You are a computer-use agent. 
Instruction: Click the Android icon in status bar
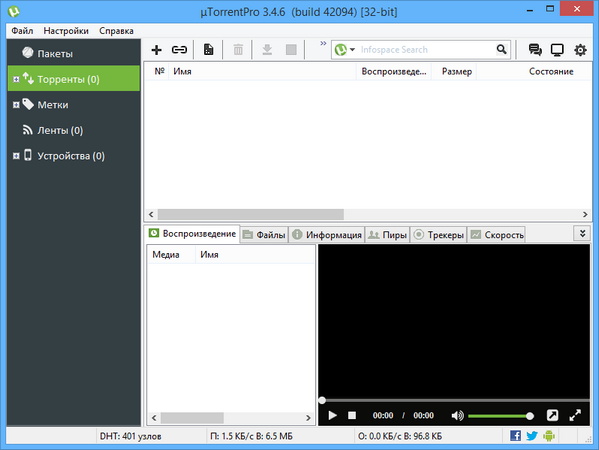click(549, 435)
